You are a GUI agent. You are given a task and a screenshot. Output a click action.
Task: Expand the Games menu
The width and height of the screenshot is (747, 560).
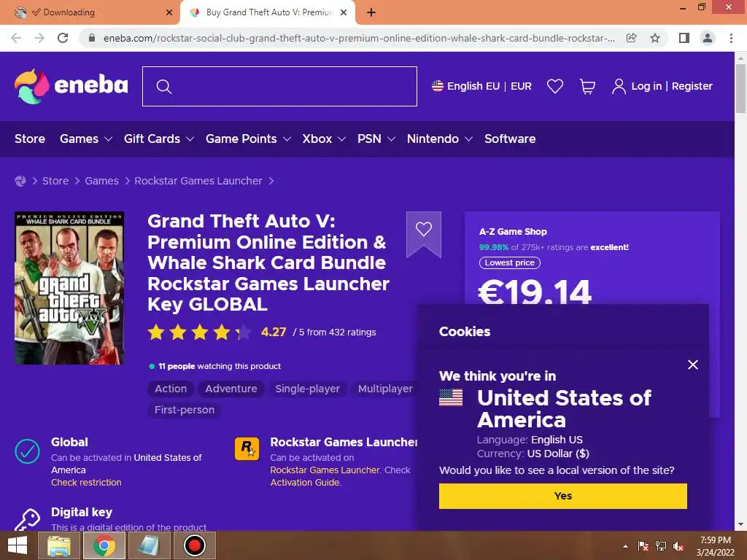point(86,139)
